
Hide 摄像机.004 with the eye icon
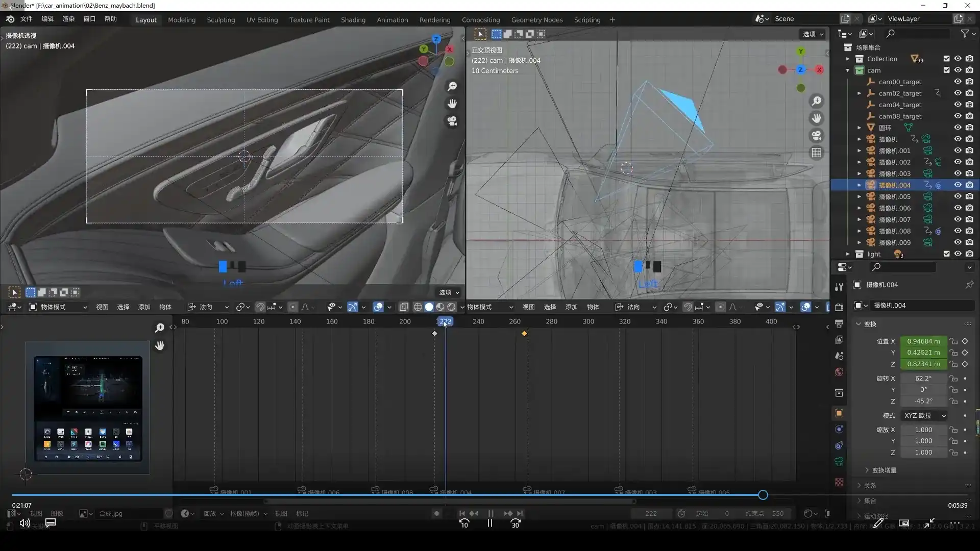(958, 185)
